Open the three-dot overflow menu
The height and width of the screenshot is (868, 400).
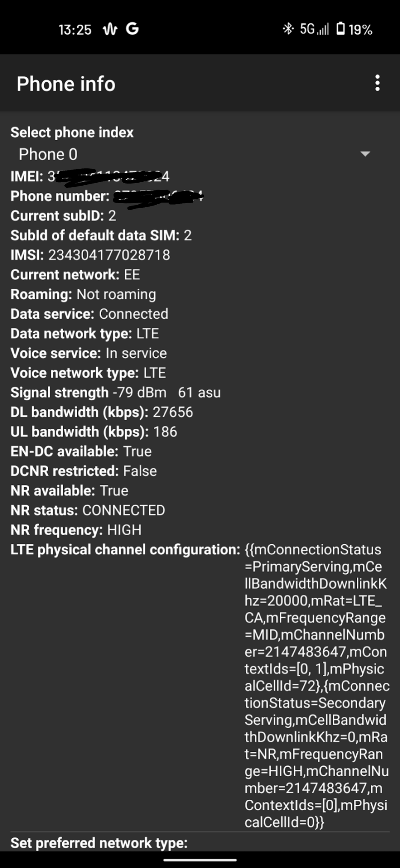[377, 83]
